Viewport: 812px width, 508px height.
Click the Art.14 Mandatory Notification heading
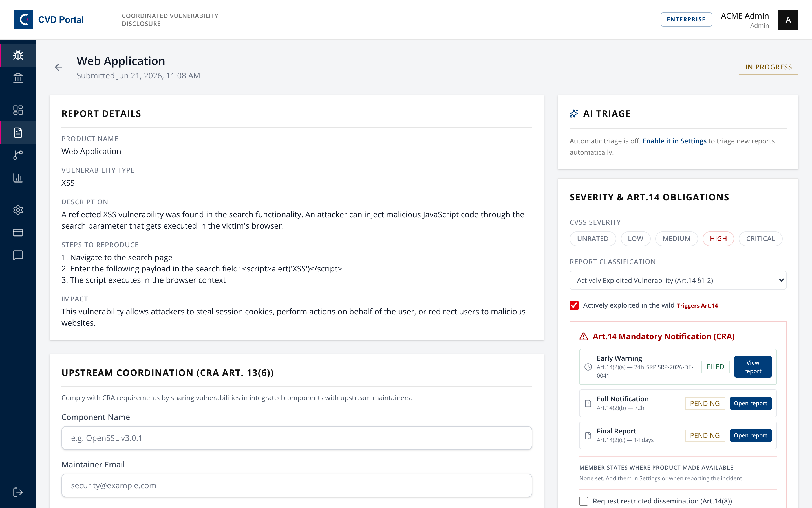[664, 336]
